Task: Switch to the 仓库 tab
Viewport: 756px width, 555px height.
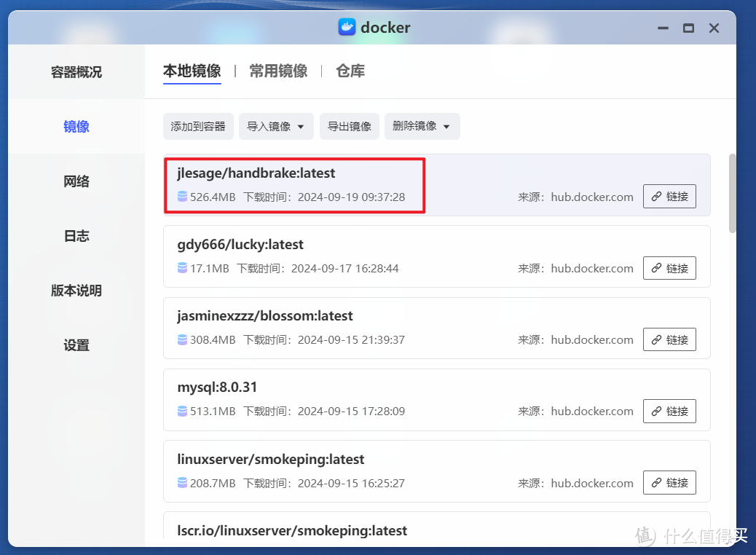Action: click(350, 71)
